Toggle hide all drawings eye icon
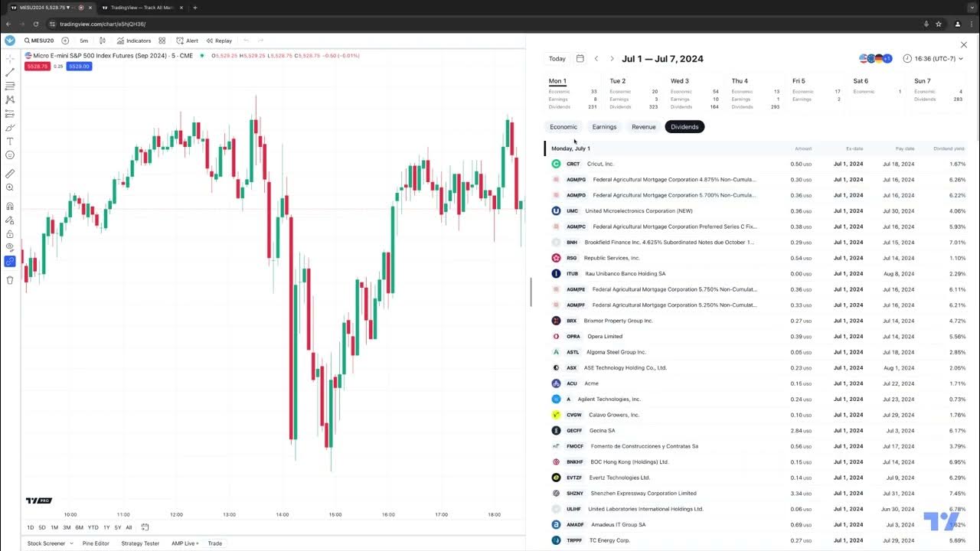The image size is (980, 551). (x=10, y=247)
